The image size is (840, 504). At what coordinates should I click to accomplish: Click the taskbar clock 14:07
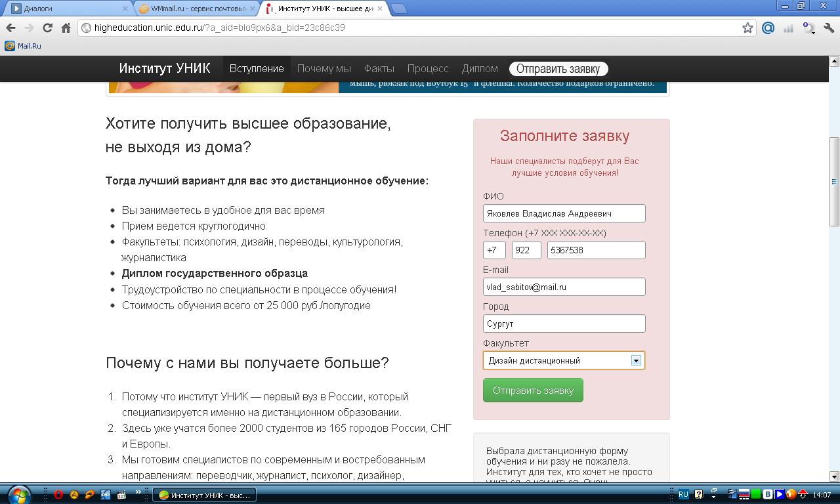pos(822,495)
